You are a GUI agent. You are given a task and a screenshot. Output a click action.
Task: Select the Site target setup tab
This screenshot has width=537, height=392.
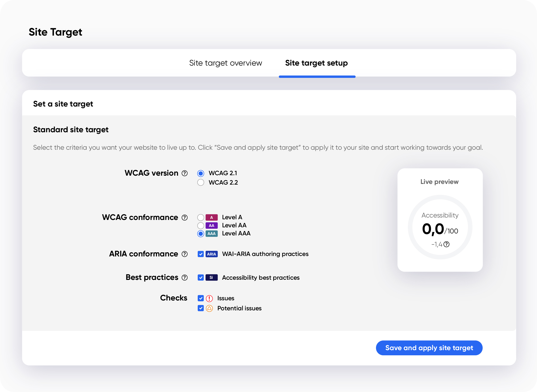pos(317,63)
